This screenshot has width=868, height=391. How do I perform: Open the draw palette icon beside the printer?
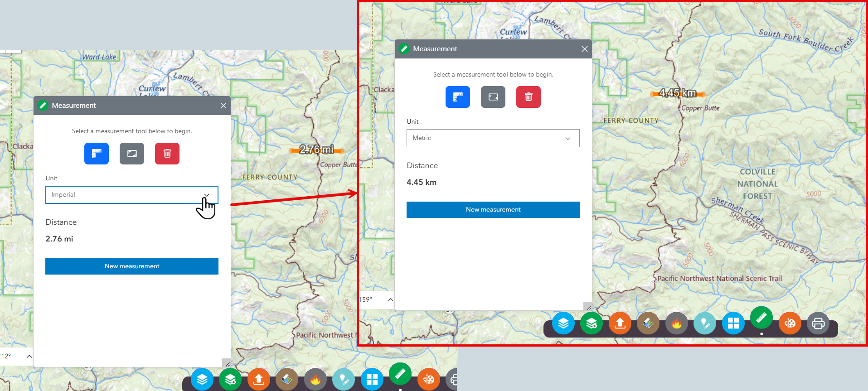(790, 323)
